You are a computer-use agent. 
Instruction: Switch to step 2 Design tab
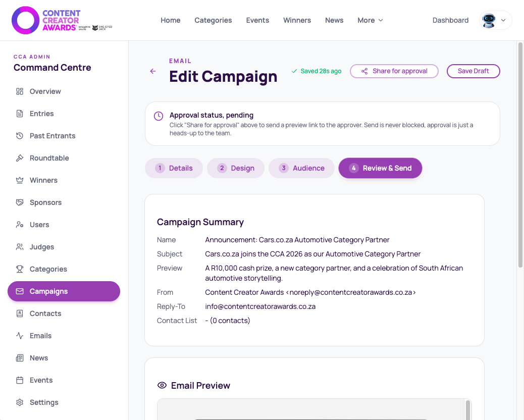236,168
